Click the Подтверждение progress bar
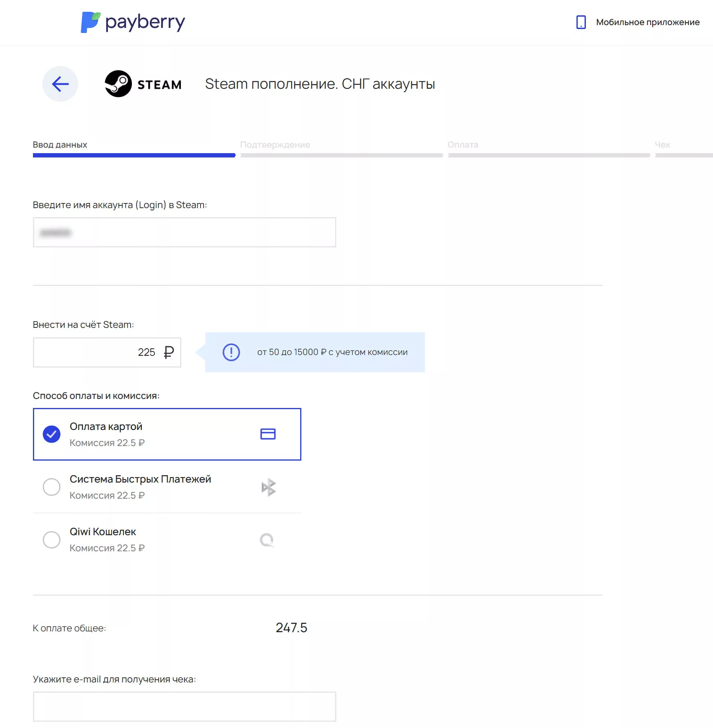Image resolution: width=713 pixels, height=728 pixels. (x=341, y=155)
